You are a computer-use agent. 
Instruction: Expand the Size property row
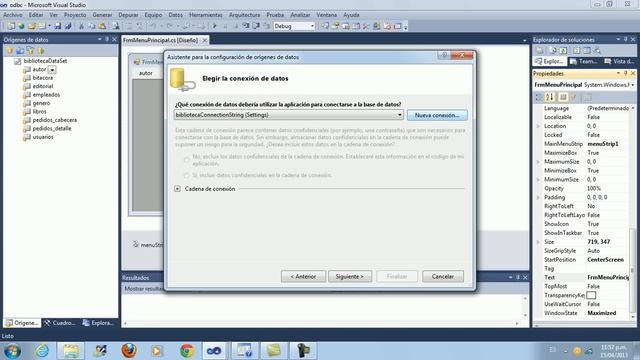pos(538,242)
